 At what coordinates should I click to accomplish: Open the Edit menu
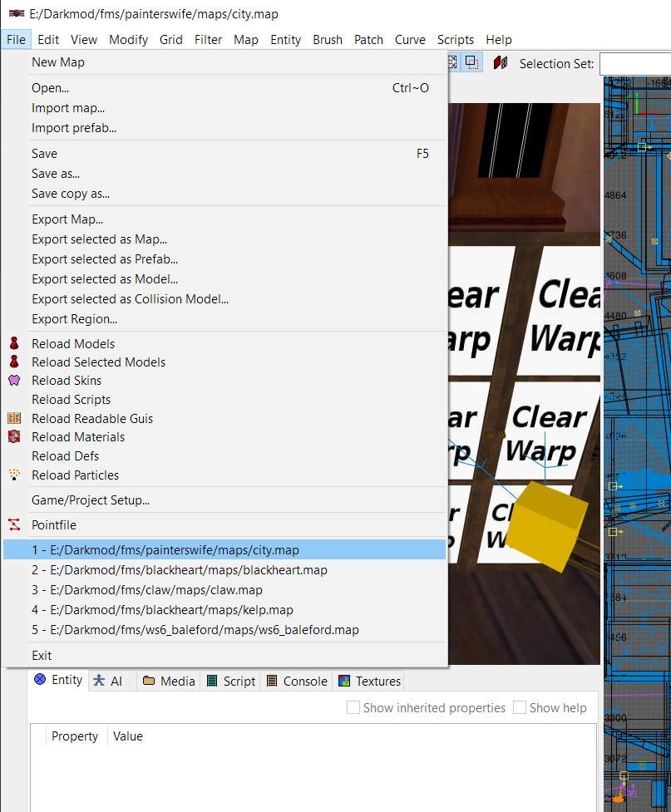48,40
